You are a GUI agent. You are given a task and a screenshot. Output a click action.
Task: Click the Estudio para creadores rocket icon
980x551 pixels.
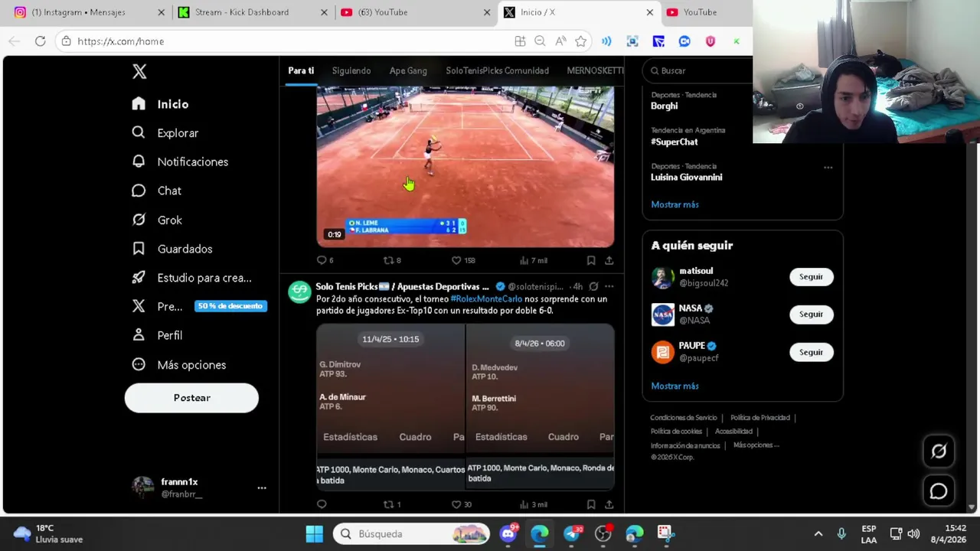[x=139, y=278]
